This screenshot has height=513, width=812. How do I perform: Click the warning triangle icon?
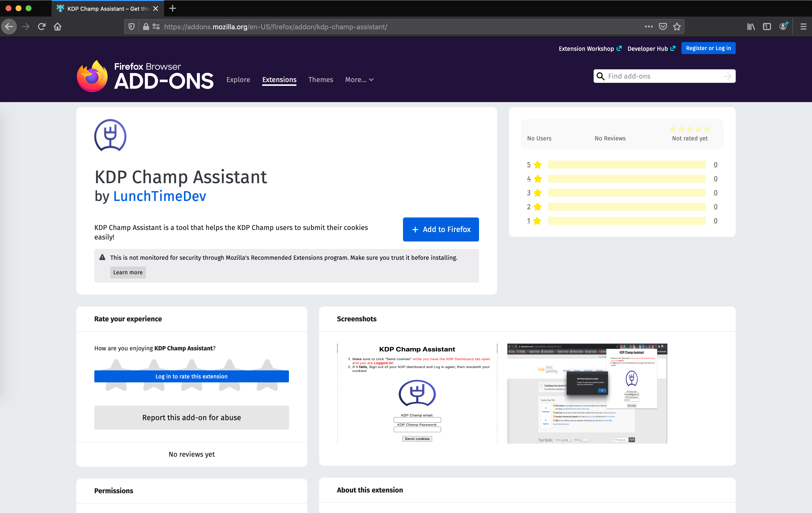(x=103, y=257)
